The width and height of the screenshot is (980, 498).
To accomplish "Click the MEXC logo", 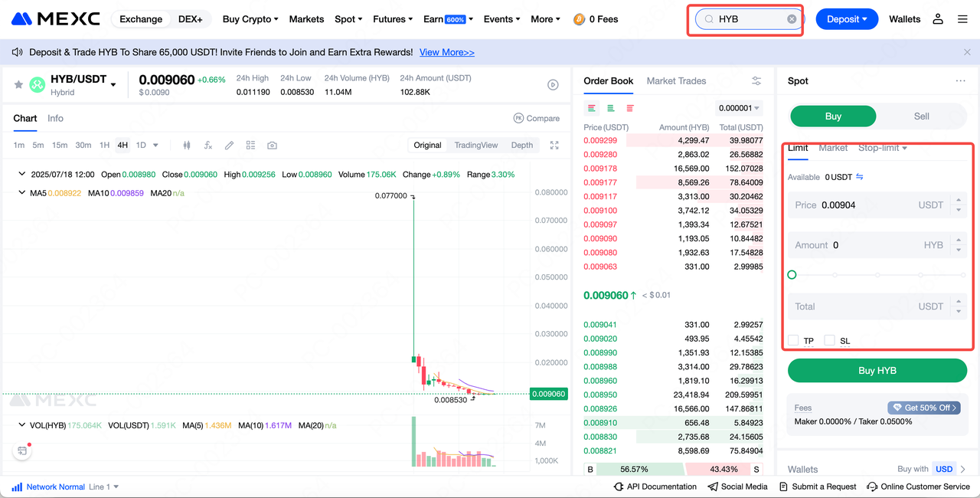I will tap(56, 19).
